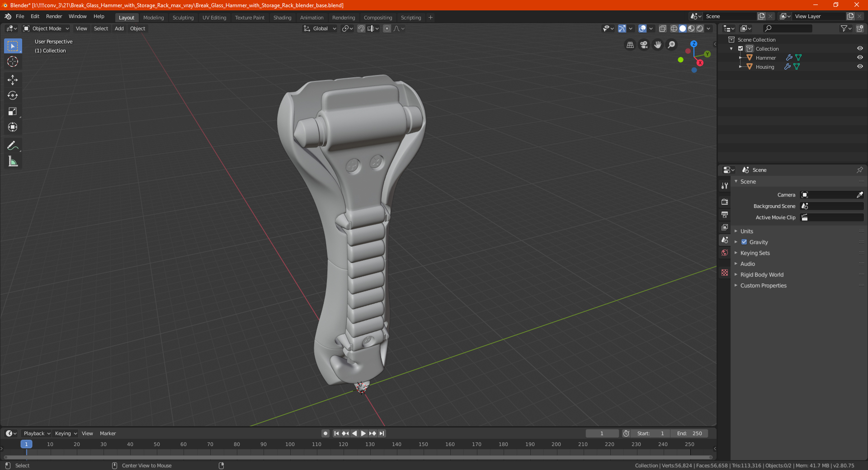The height and width of the screenshot is (470, 868).
Task: Click the End frame field
Action: [689, 433]
